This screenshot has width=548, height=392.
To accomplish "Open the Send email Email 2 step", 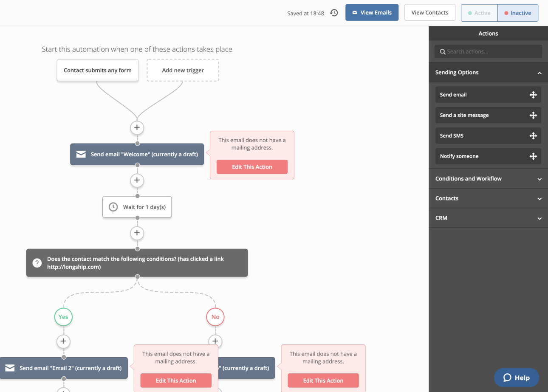I will click(64, 368).
